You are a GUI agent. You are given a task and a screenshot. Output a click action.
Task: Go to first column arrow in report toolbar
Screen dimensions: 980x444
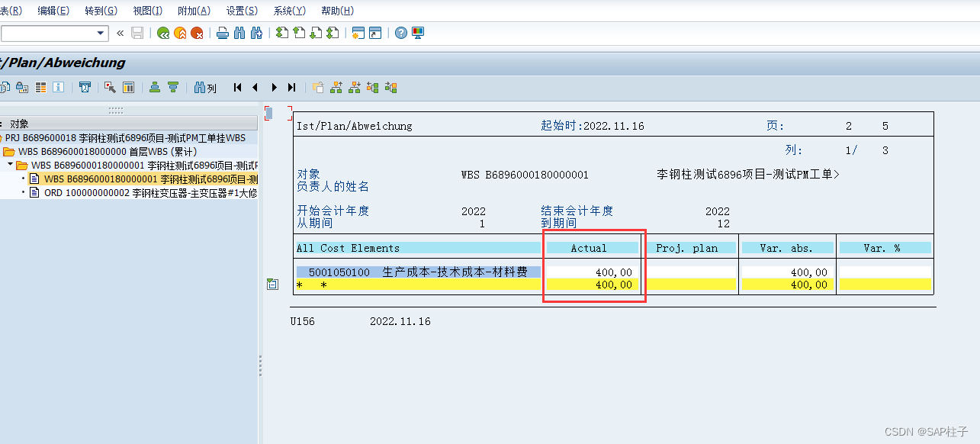tap(238, 88)
